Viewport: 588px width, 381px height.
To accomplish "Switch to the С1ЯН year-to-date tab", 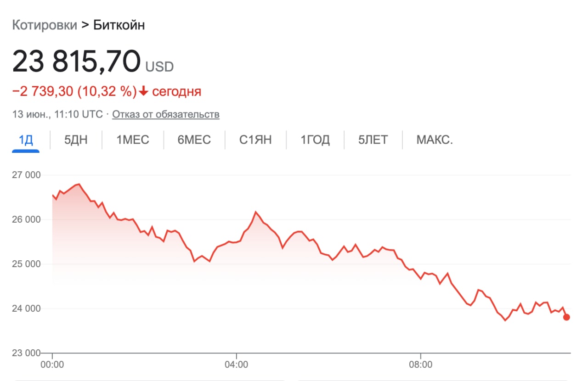I will click(x=255, y=140).
